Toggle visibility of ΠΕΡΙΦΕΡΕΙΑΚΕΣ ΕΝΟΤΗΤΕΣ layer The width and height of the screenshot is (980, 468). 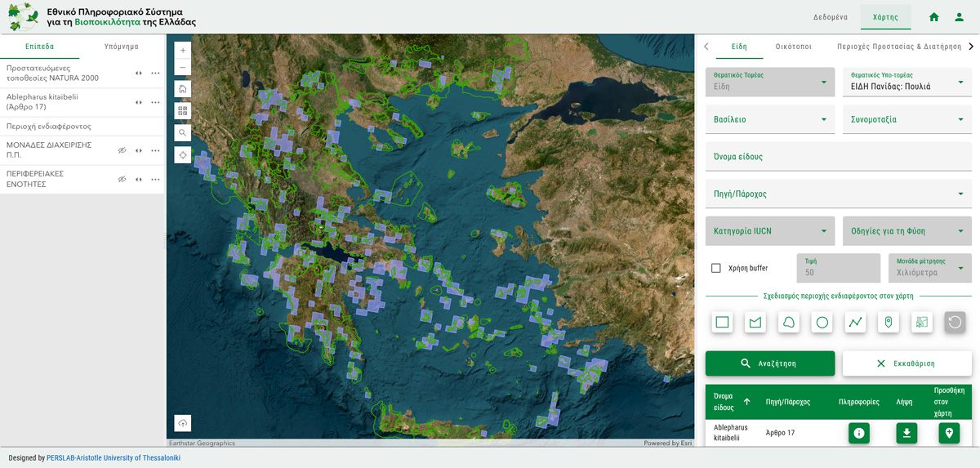122,179
